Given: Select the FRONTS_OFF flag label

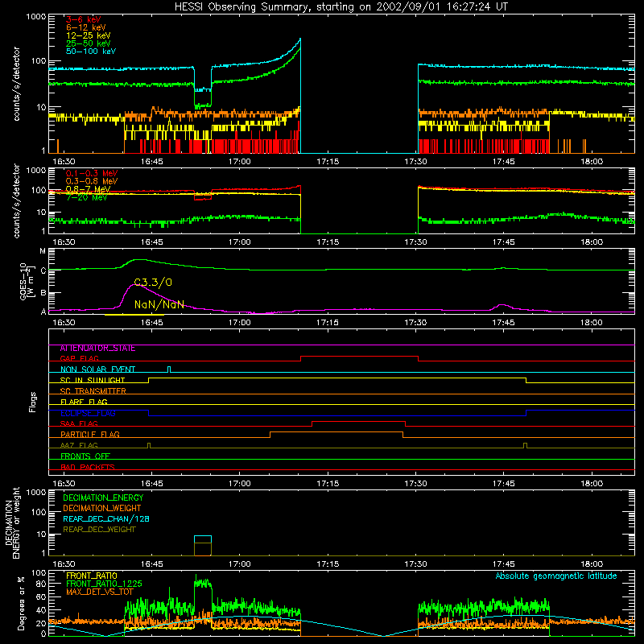Looking at the screenshot, I should click(x=85, y=456).
